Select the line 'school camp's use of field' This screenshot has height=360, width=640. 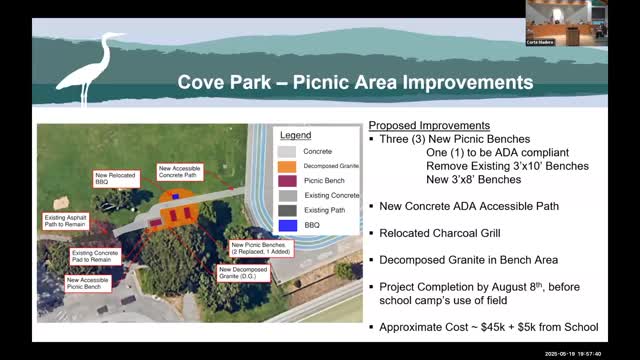443,300
